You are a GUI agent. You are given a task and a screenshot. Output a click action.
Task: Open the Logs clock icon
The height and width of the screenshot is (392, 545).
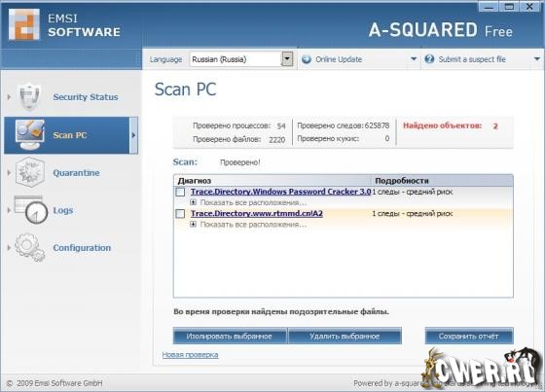[x=31, y=209]
